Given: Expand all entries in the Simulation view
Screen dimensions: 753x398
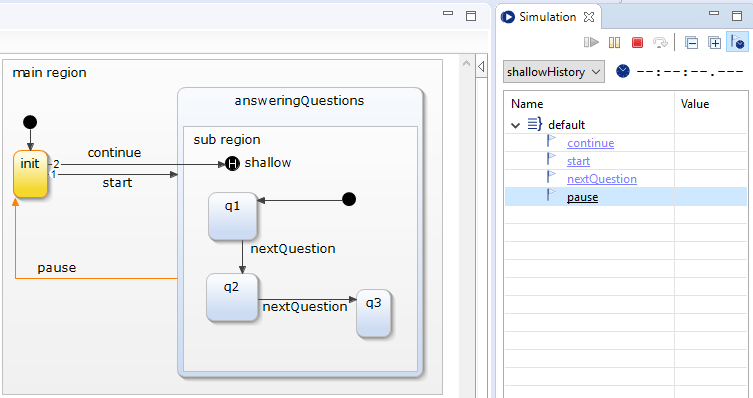Looking at the screenshot, I should pyautogui.click(x=715, y=43).
